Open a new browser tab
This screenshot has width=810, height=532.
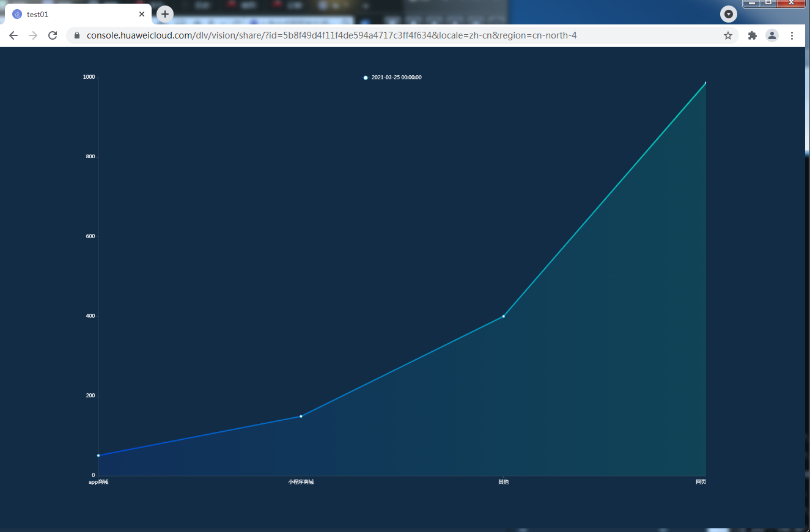(164, 14)
